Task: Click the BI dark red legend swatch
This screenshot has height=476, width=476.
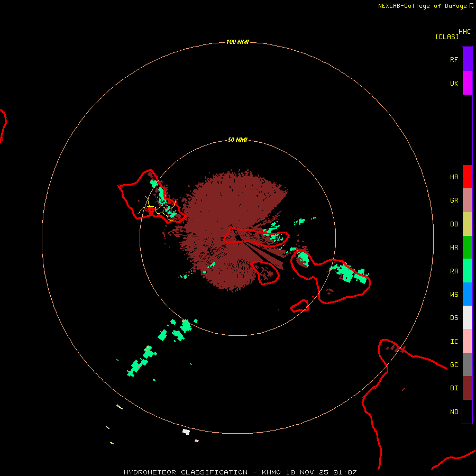Action: tap(467, 388)
